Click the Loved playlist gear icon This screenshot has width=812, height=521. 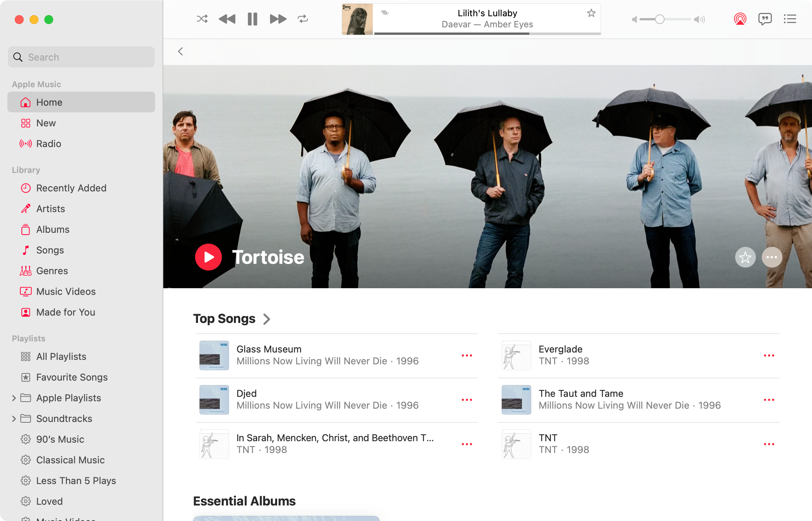coord(25,501)
